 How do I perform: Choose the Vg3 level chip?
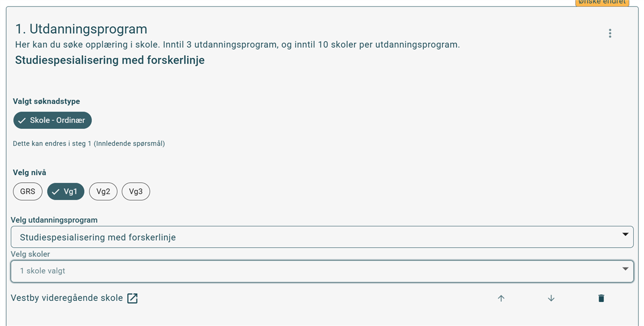point(136,191)
